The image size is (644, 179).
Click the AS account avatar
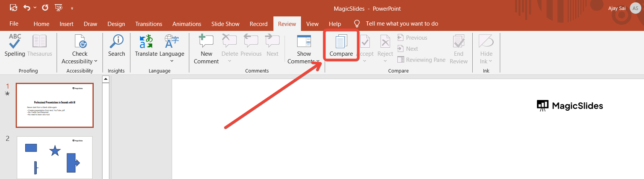[635, 8]
